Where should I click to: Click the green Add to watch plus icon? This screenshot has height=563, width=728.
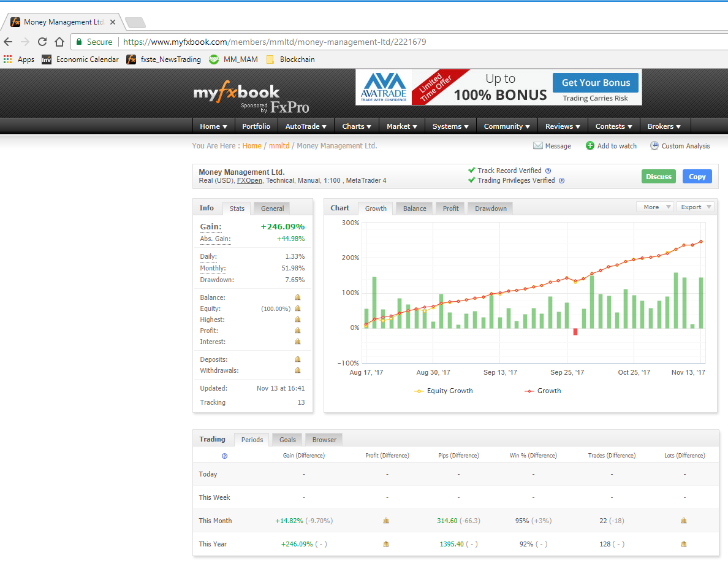[590, 146]
